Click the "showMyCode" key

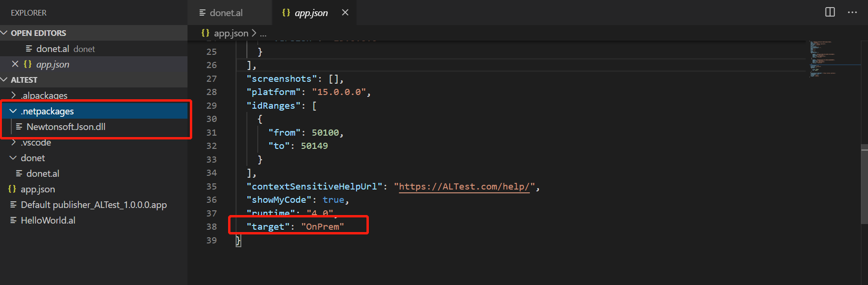pos(279,200)
